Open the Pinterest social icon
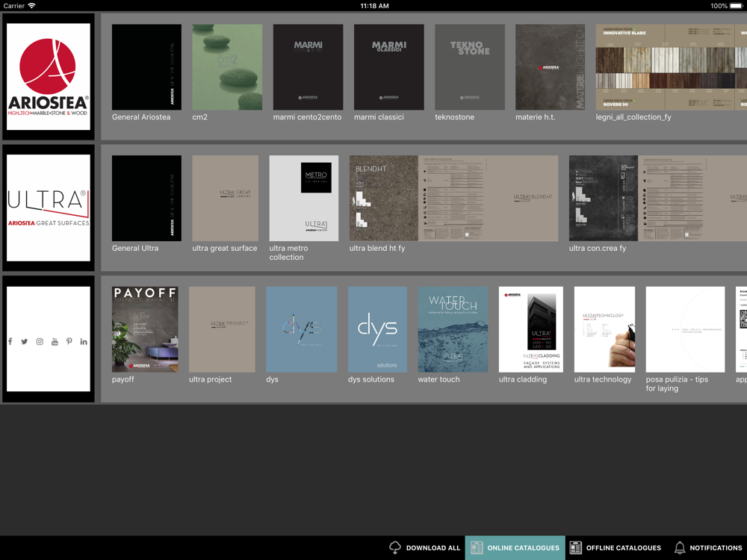This screenshot has height=560, width=747. (x=69, y=341)
